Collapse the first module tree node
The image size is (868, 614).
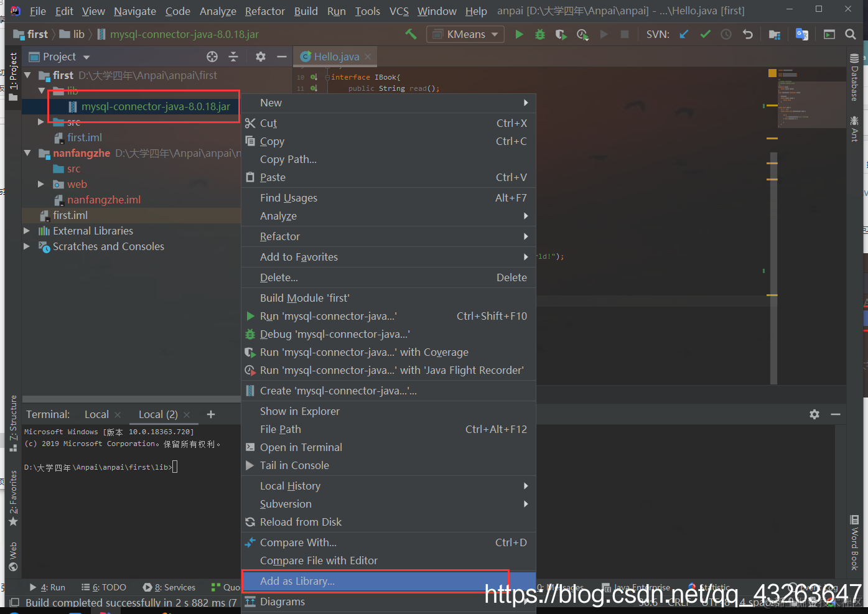point(27,75)
